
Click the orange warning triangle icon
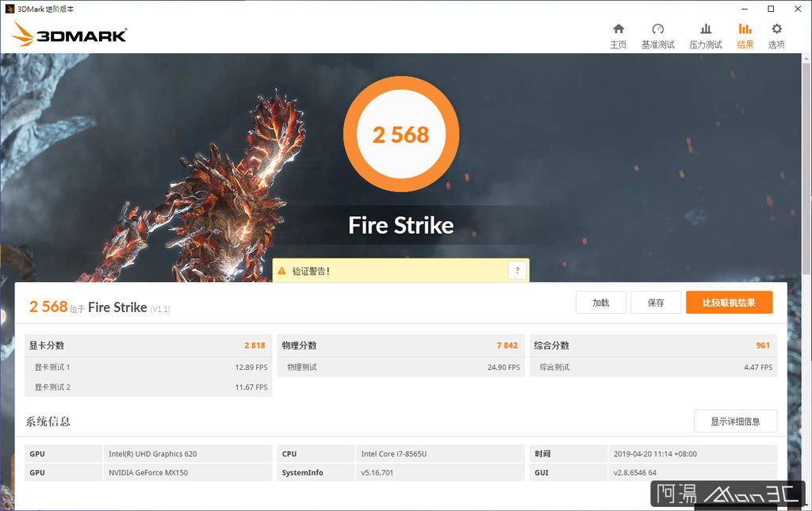[282, 270]
